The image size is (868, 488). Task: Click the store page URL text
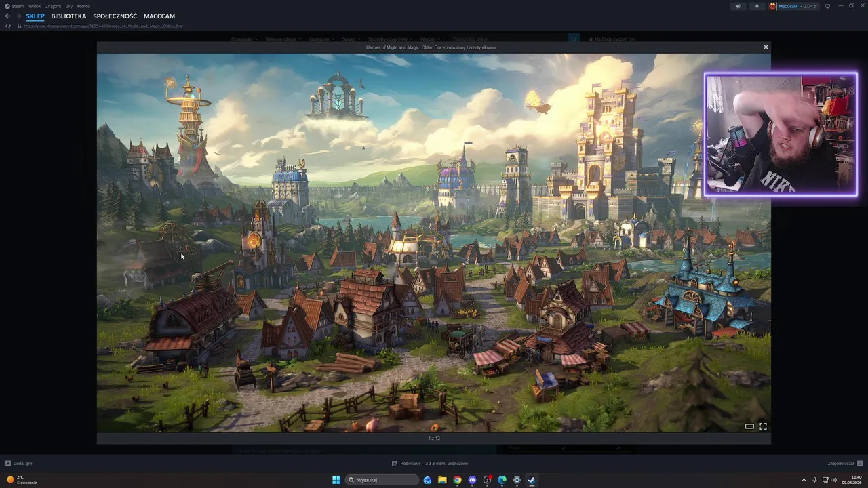[x=104, y=26]
